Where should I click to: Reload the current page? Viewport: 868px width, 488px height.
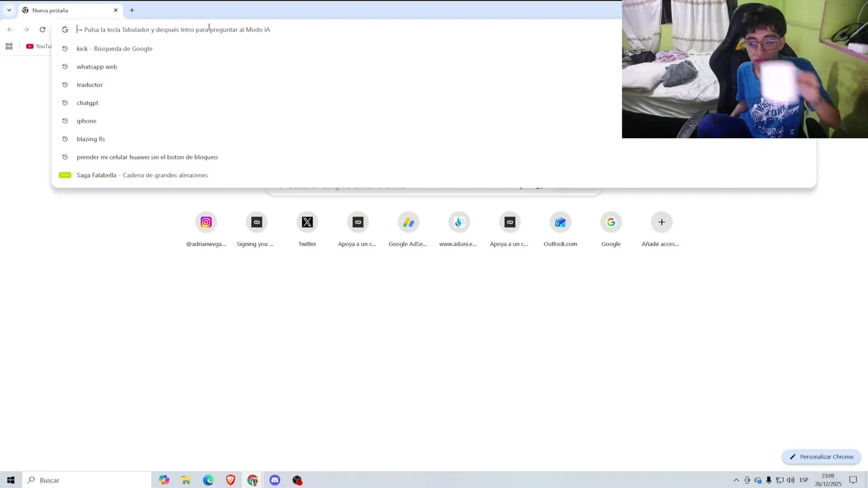click(x=42, y=29)
